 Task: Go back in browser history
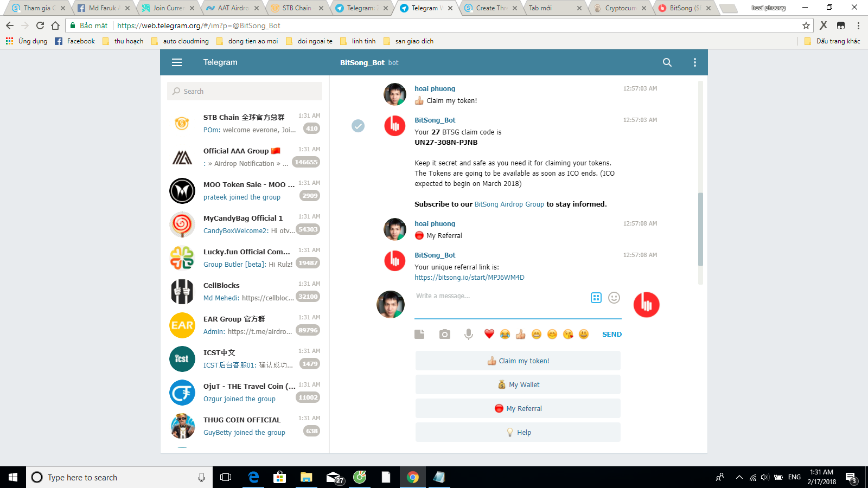coord(10,25)
